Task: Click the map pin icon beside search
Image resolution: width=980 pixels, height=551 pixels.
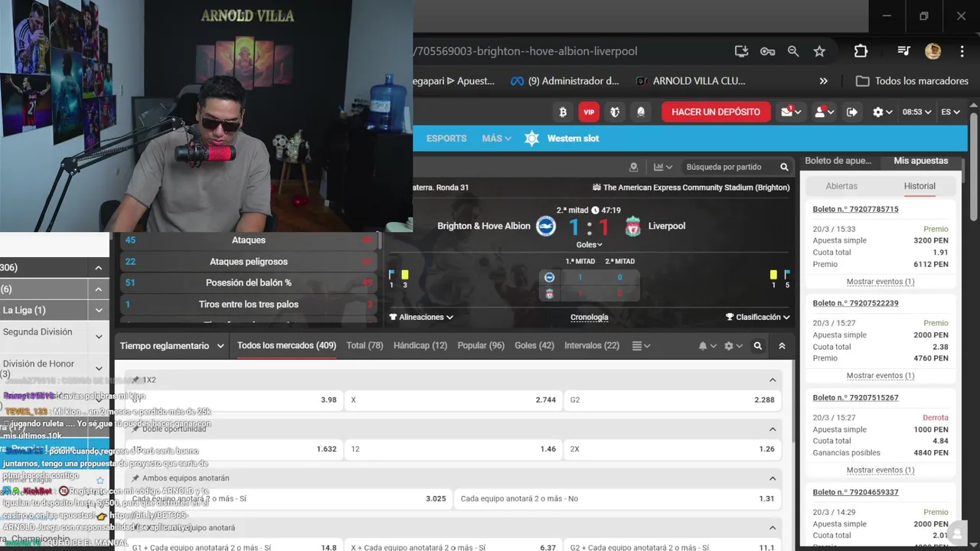Action: point(633,167)
